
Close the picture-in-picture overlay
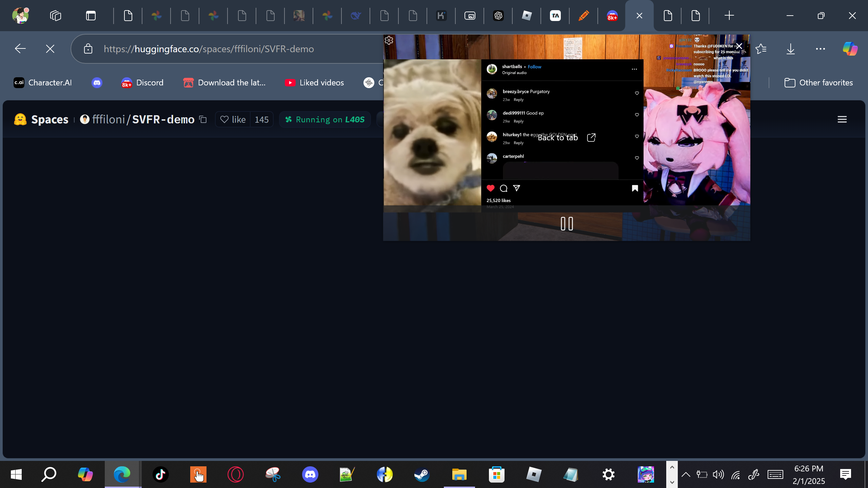tap(739, 46)
